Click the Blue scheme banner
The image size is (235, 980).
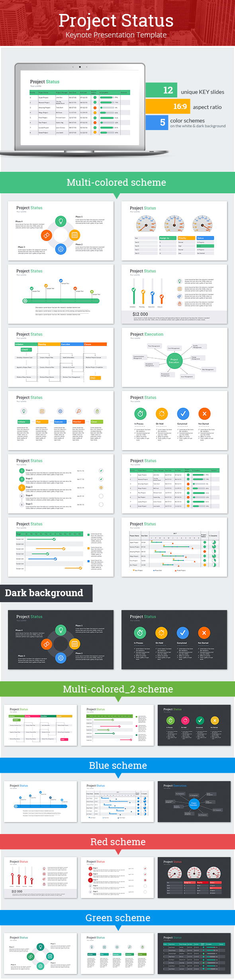tap(117, 766)
